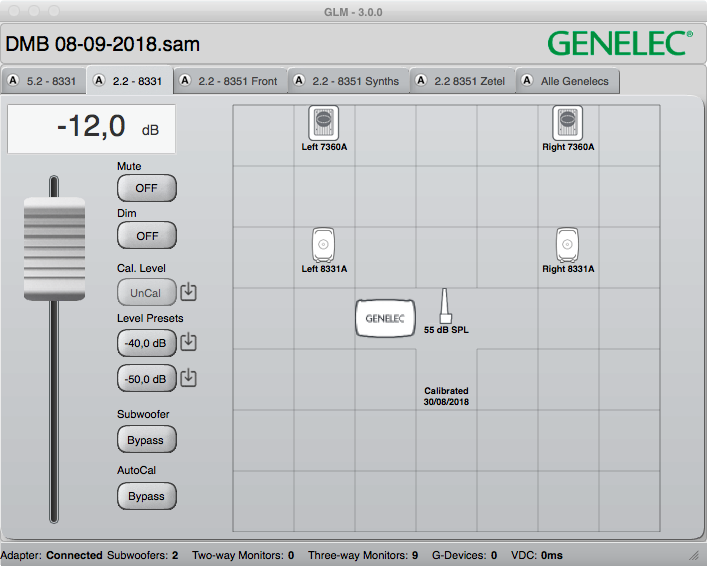Toggle the Mute OFF button
This screenshot has height=566, width=707.
pyautogui.click(x=147, y=188)
